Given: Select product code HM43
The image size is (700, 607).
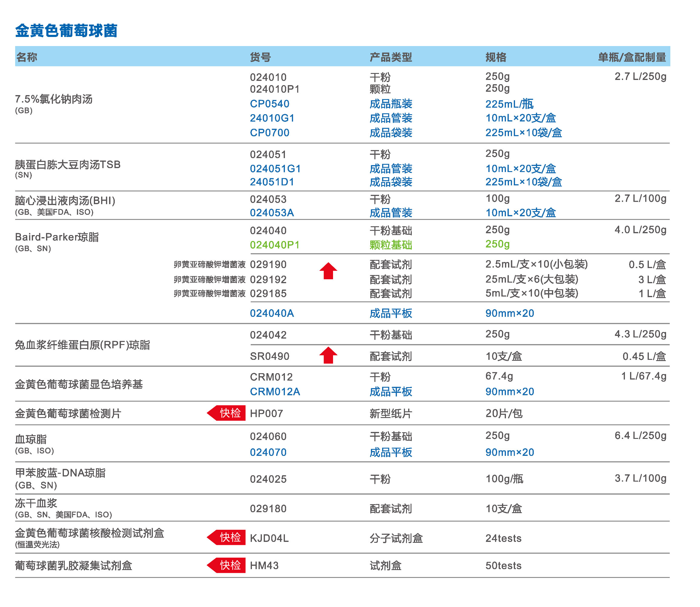Looking at the screenshot, I should [x=264, y=566].
